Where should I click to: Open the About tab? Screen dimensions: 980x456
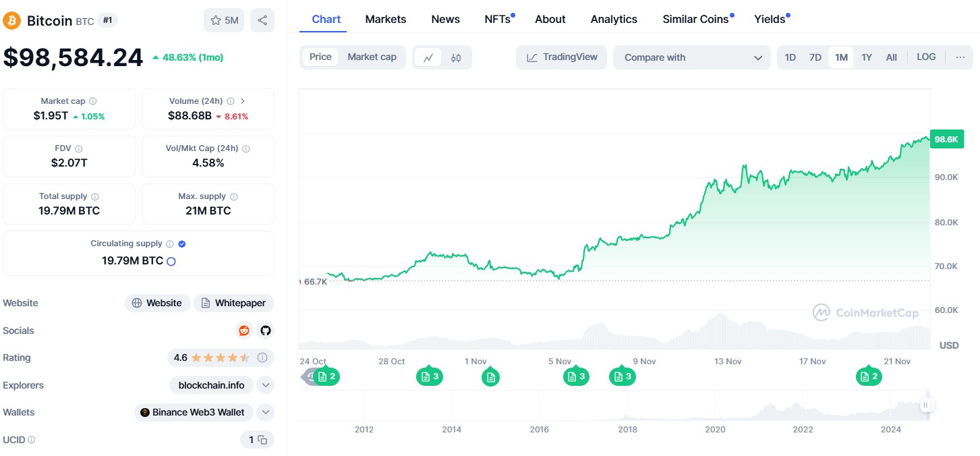tap(550, 19)
